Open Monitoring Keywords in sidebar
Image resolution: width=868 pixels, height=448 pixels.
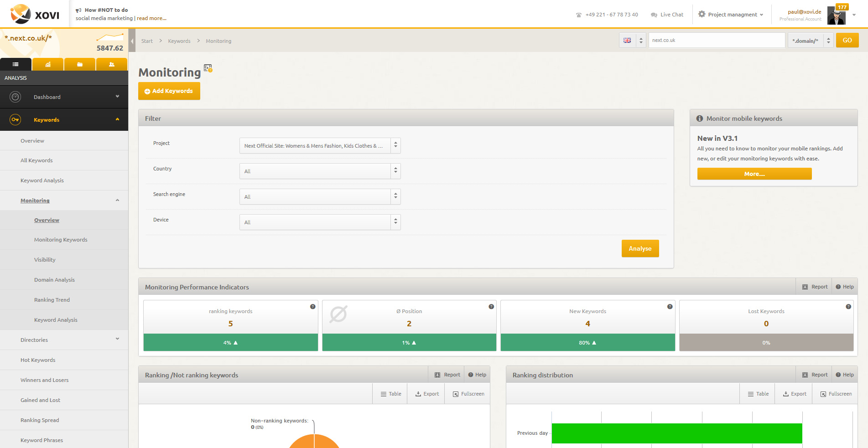[61, 240]
